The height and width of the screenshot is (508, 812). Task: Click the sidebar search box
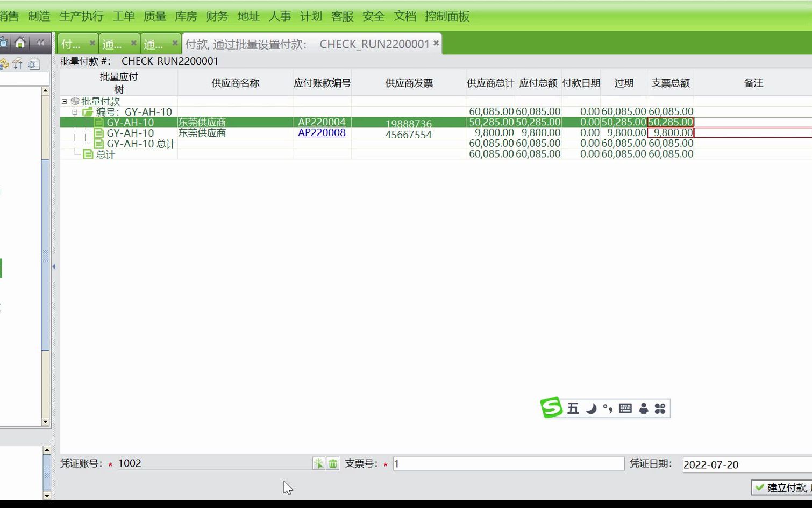click(24, 80)
